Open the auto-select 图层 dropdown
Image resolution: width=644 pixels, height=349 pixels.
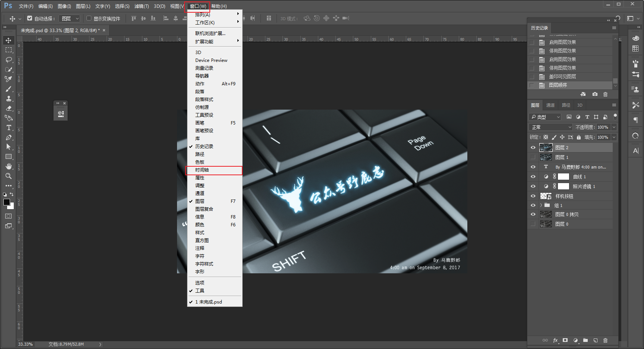(x=70, y=18)
